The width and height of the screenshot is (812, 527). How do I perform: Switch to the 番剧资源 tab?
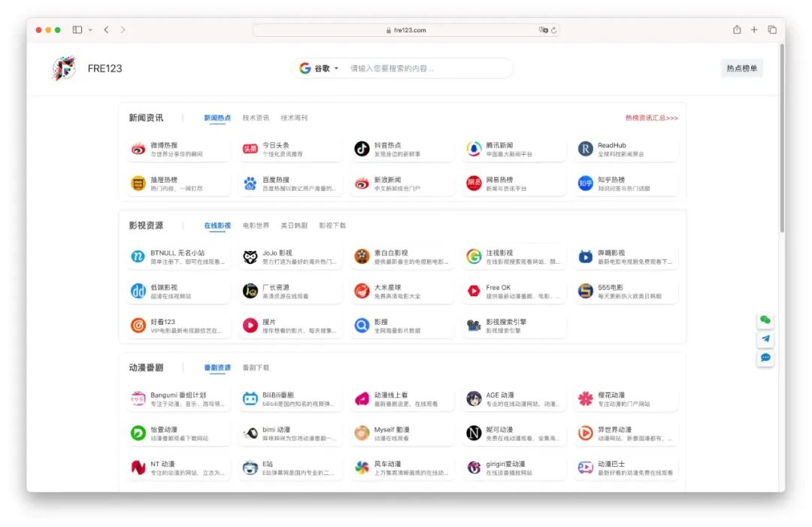click(217, 368)
